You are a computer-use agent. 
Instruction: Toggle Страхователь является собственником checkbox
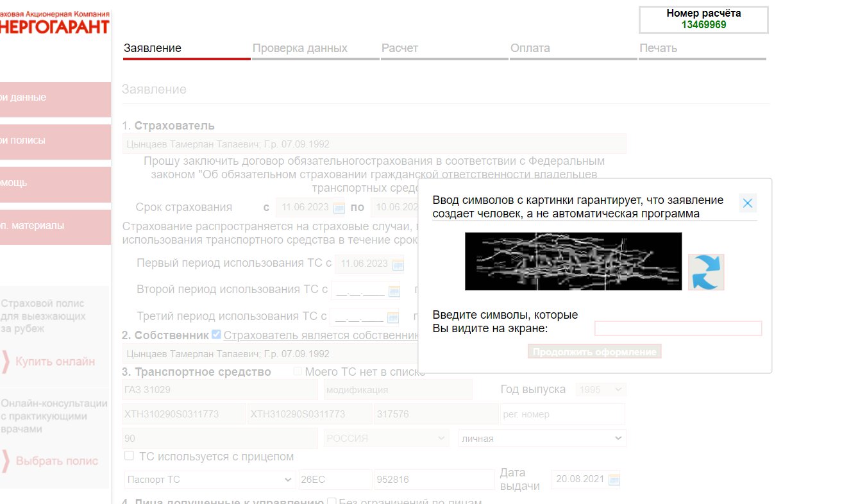coord(216,334)
